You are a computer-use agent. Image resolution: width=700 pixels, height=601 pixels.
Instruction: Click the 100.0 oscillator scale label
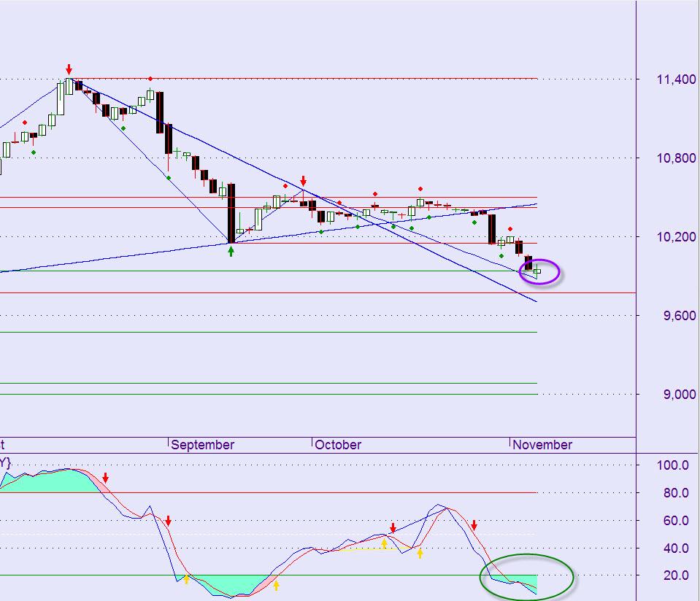[673, 465]
